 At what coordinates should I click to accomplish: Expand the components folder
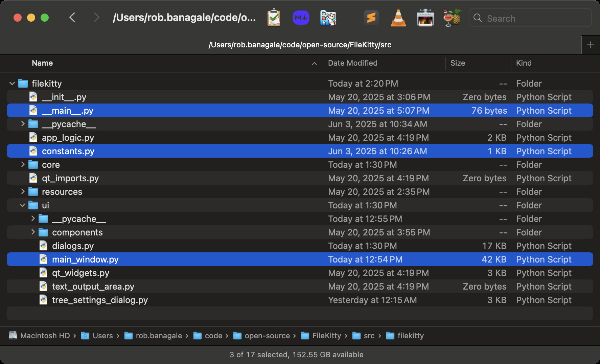(x=33, y=232)
